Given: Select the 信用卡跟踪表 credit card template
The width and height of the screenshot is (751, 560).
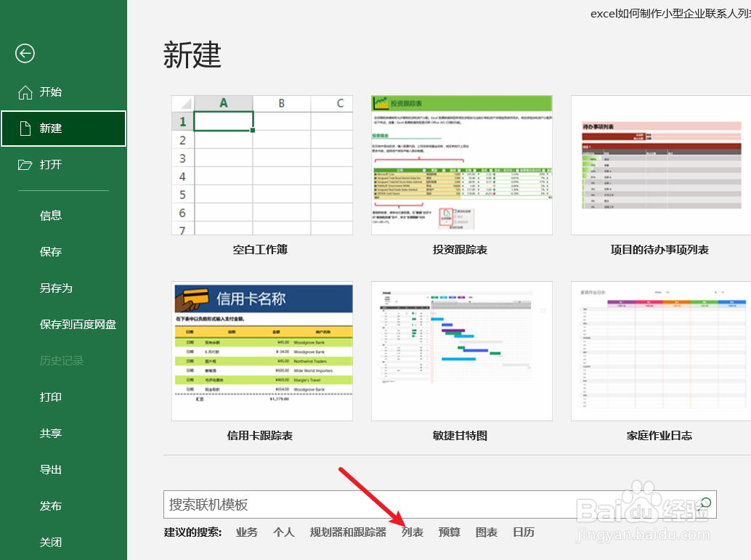Looking at the screenshot, I should 261,351.
